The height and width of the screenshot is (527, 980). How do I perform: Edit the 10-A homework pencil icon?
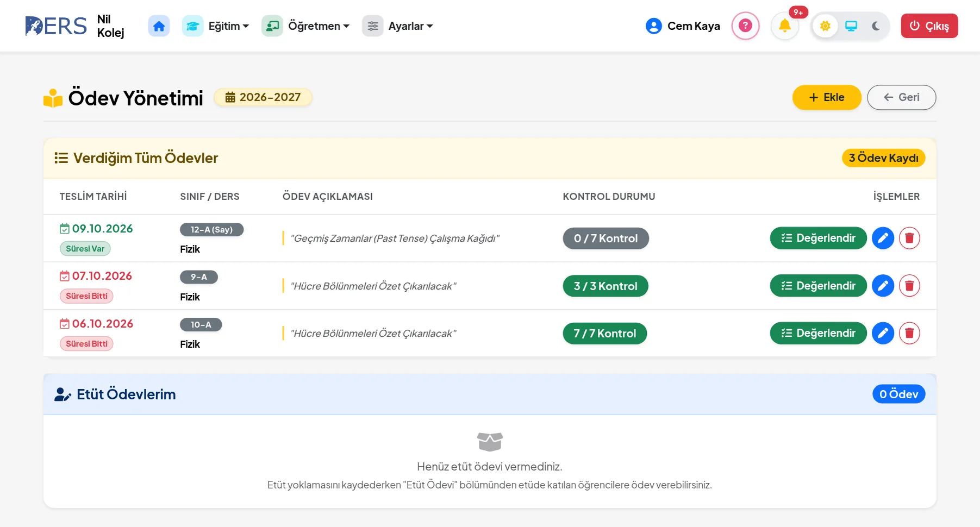click(883, 333)
